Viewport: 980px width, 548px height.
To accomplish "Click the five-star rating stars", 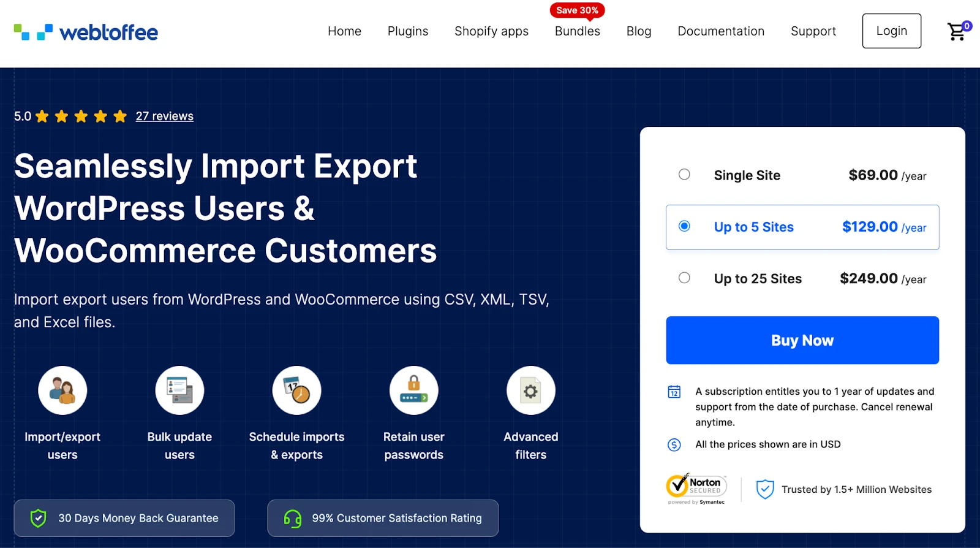I will (81, 116).
